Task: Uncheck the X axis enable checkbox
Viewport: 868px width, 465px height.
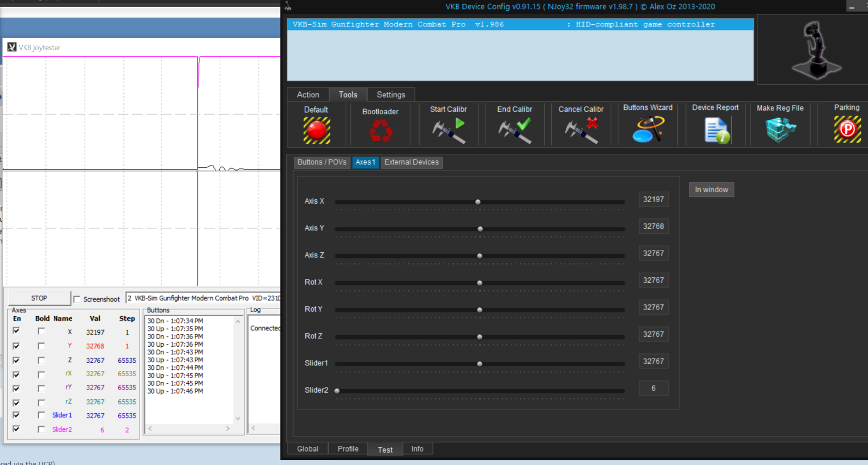Action: coord(17,331)
